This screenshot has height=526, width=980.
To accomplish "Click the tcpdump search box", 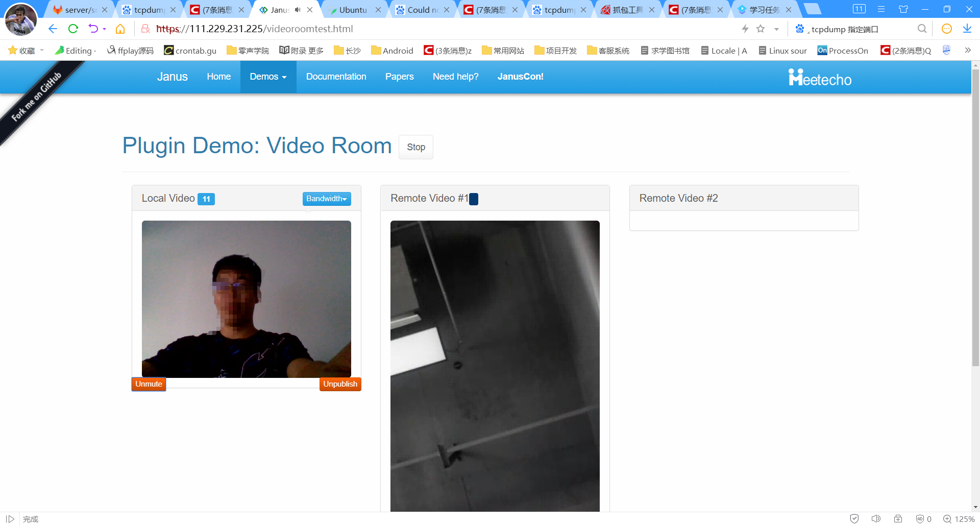I will [x=861, y=29].
